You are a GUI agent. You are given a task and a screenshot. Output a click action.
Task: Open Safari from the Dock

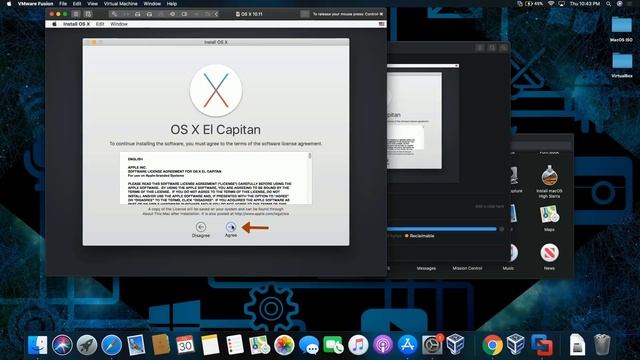(111, 345)
